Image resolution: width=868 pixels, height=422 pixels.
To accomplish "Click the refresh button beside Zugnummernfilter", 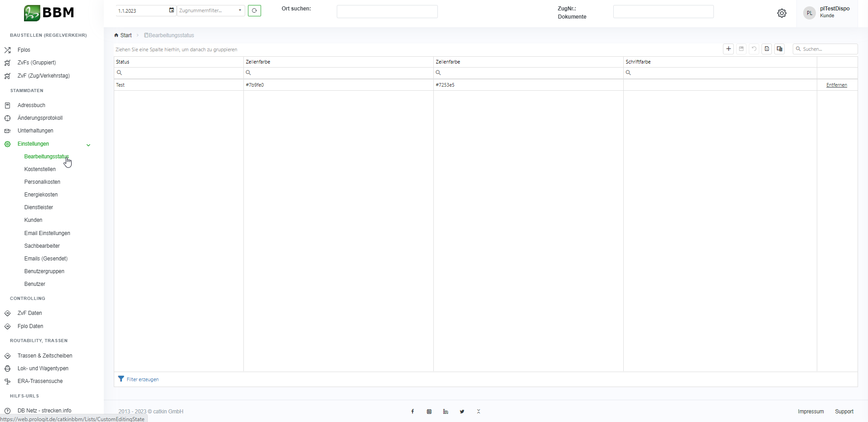I will coord(254,10).
